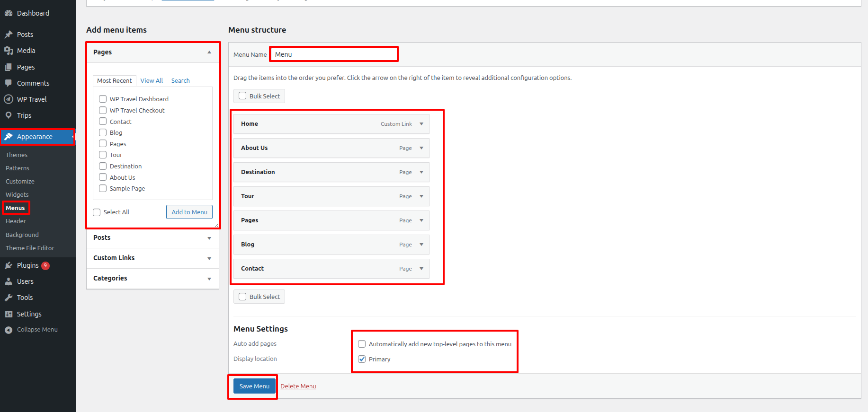Viewport: 868px width, 412px height.
Task: Check the WP Travel Checkout page checkbox
Action: coord(103,110)
